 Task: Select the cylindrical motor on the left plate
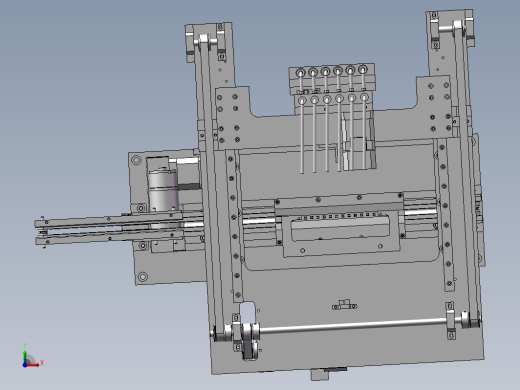point(163,189)
